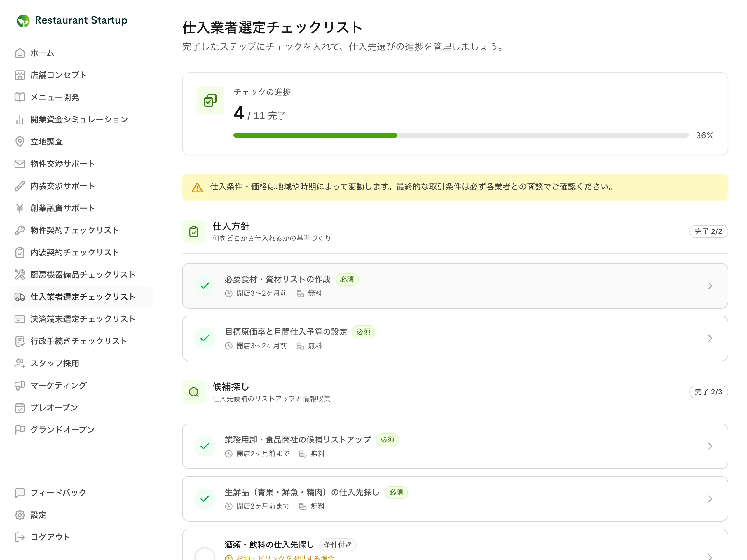Click the warning triangle in the yellow notice
Image resolution: width=747 pixels, height=560 pixels.
[x=197, y=187]
